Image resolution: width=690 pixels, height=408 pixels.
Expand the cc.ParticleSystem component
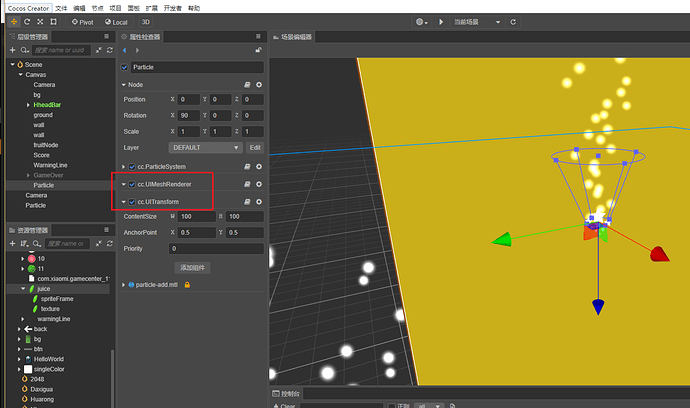tap(124, 167)
